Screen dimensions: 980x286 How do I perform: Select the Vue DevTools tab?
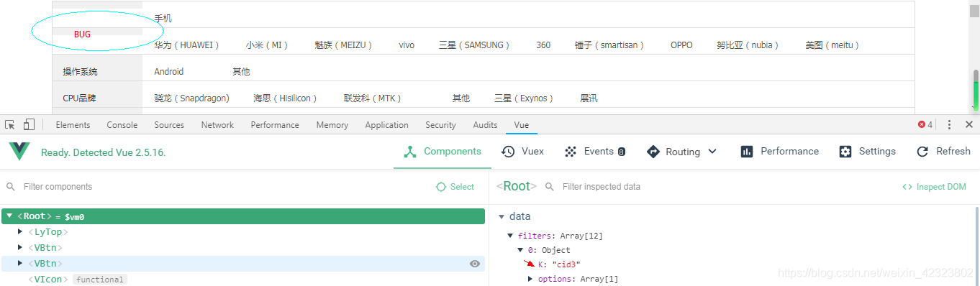click(522, 124)
